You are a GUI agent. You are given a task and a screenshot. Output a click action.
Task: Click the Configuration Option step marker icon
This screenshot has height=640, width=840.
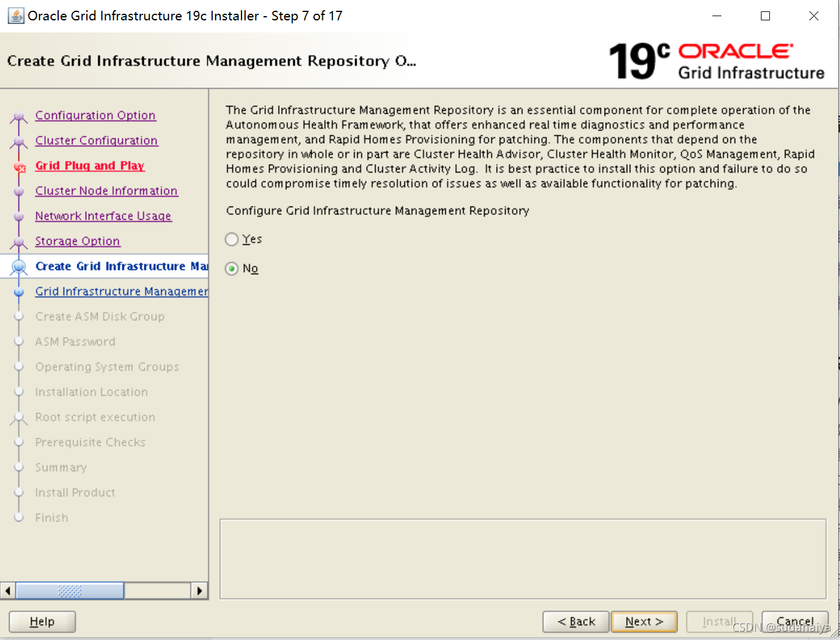click(19, 116)
